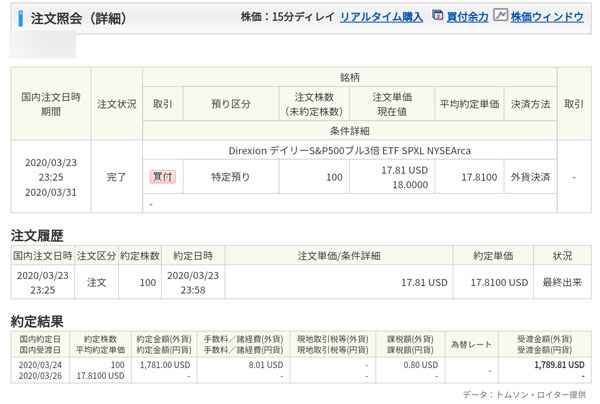Open the リアルタイム購入 link
Image resolution: width=600 pixels, height=404 pixels.
coord(379,17)
